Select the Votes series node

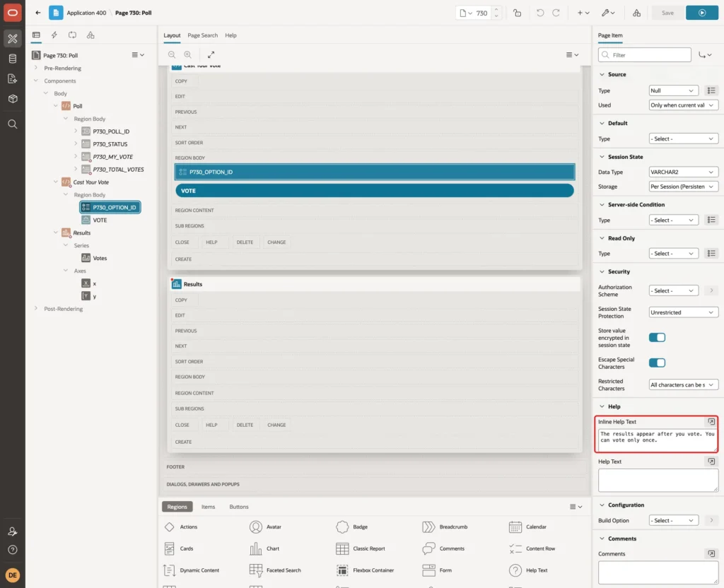pyautogui.click(x=99, y=258)
